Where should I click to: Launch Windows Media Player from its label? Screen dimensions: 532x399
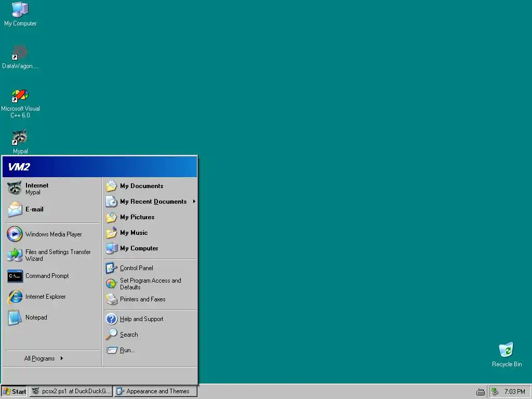pyautogui.click(x=54, y=234)
